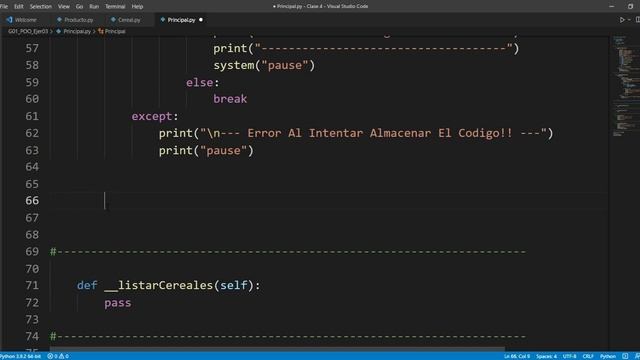Open the Help menu
The width and height of the screenshot is (640, 360).
tap(137, 7)
